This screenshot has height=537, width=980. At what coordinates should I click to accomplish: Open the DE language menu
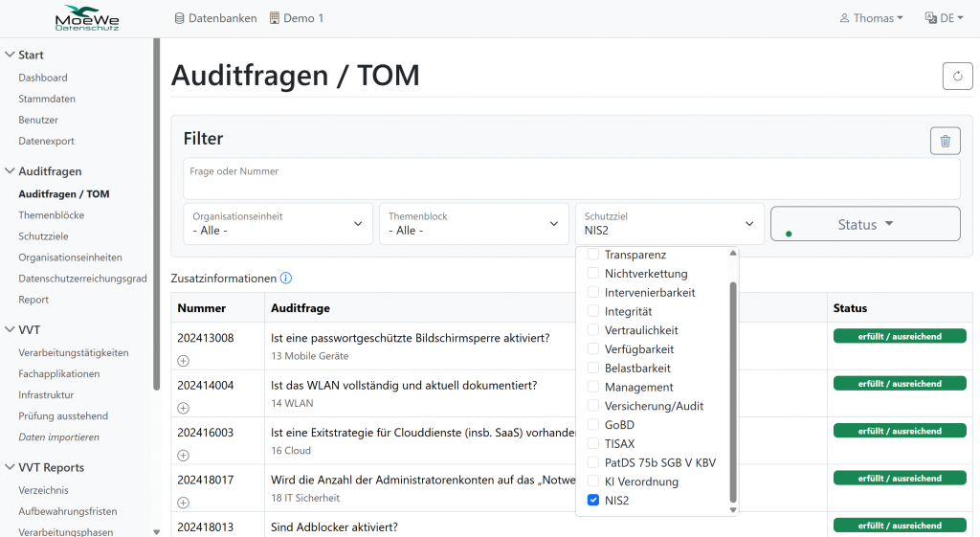940,18
